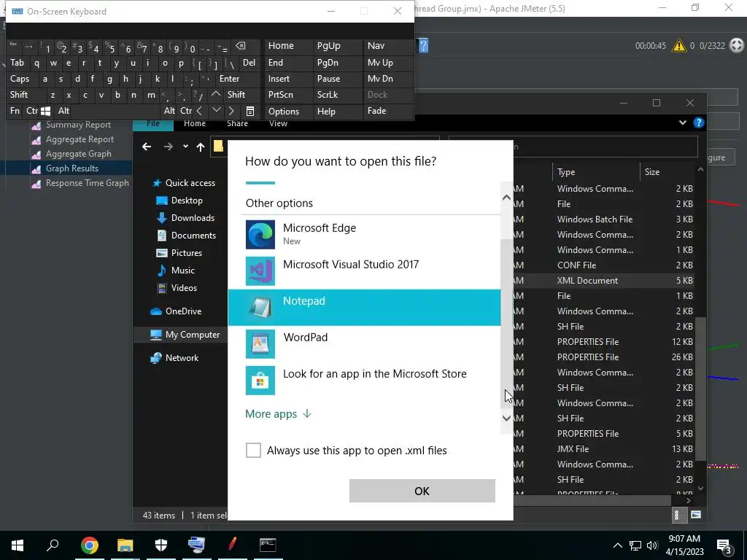This screenshot has width=747, height=560.
Task: Open the View ribbon tab in Explorer
Action: tap(278, 124)
